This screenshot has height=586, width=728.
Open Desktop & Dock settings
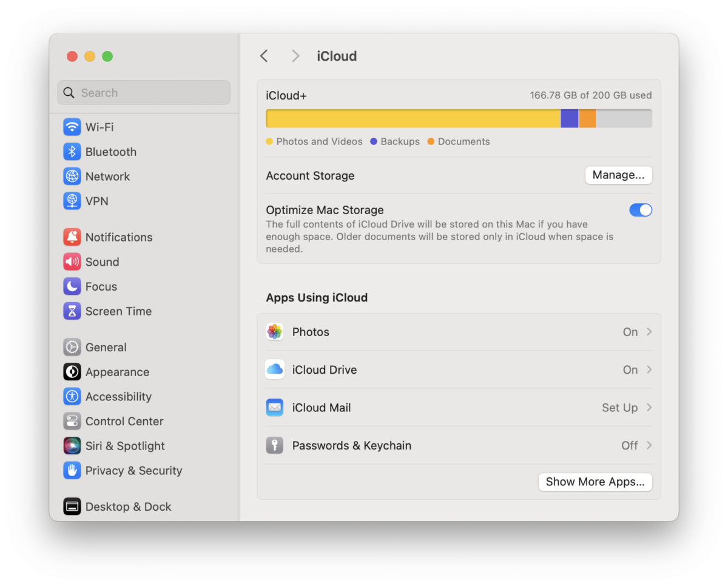72,507
